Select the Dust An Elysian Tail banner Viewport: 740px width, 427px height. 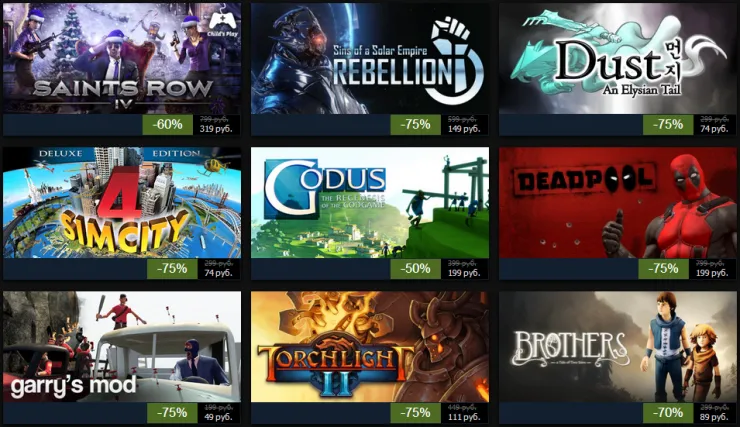pos(618,59)
